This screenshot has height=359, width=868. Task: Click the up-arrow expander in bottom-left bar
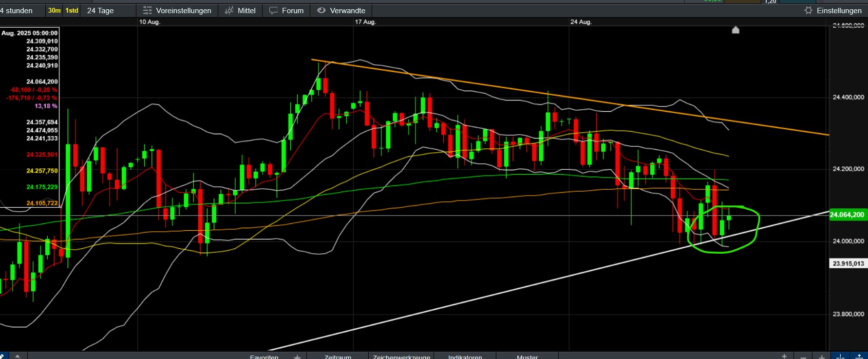tap(18, 356)
